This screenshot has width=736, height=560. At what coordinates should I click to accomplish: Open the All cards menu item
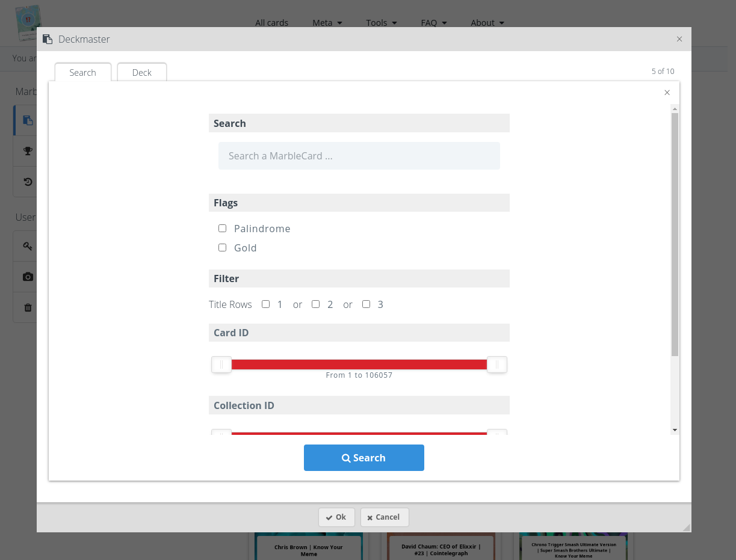271,23
